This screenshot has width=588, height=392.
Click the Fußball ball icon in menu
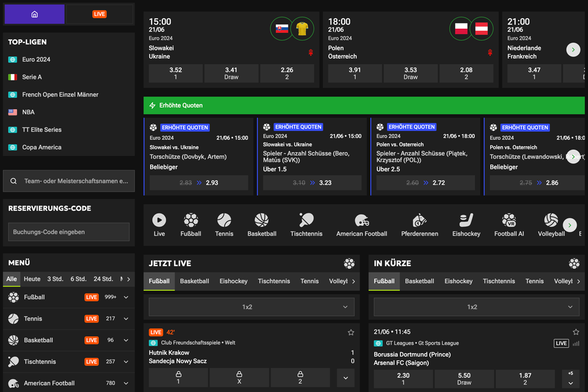pos(14,297)
